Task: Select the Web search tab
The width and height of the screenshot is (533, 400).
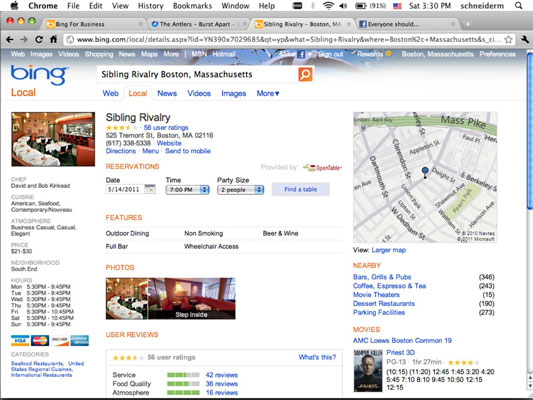Action: [110, 93]
